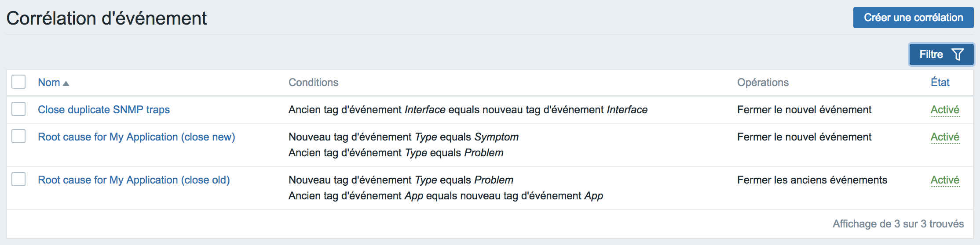Toggle Activé status of Close duplicate SNMP traps
980x245 pixels.
[x=945, y=110]
